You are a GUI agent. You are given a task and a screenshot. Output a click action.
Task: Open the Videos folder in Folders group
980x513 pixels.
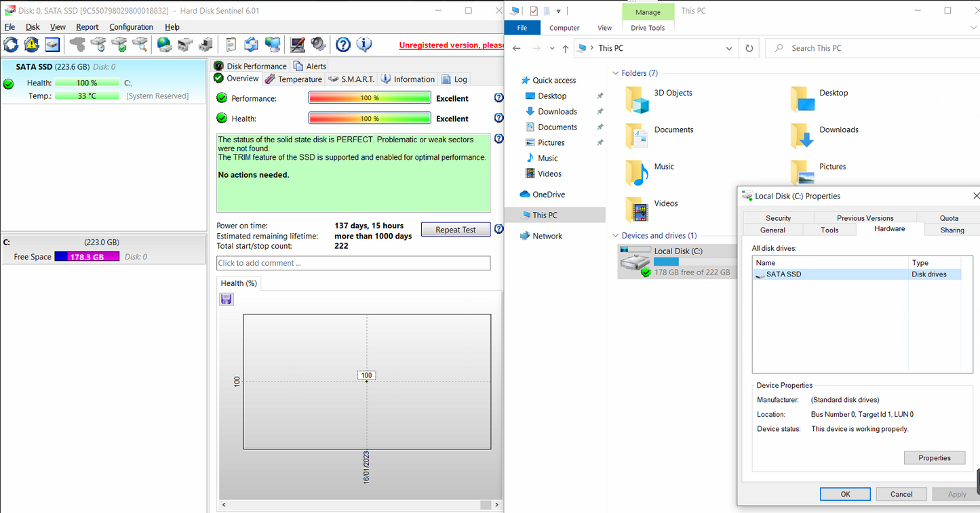coord(638,209)
